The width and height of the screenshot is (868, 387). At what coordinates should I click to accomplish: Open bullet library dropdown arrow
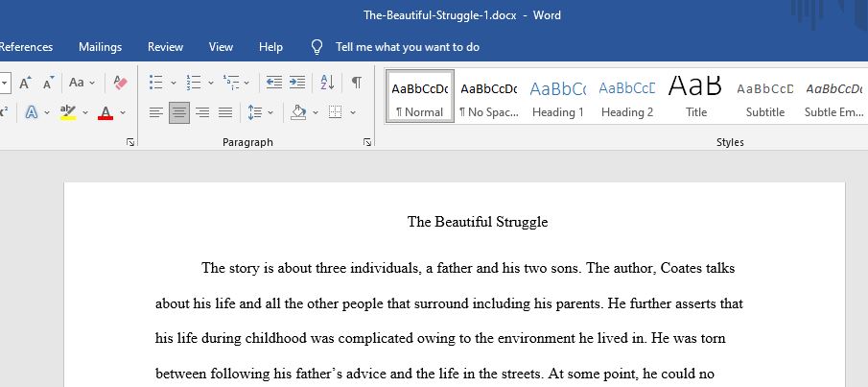click(174, 84)
